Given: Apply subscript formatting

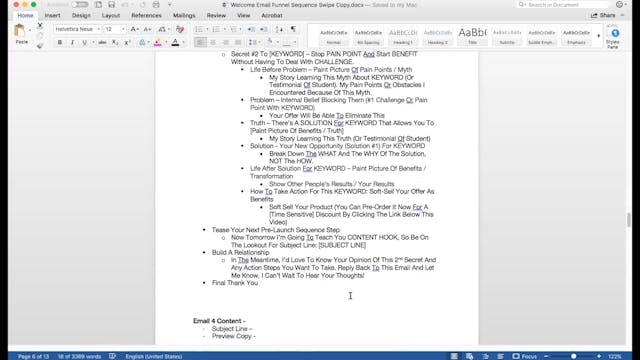Looking at the screenshot, I should tap(115, 42).
